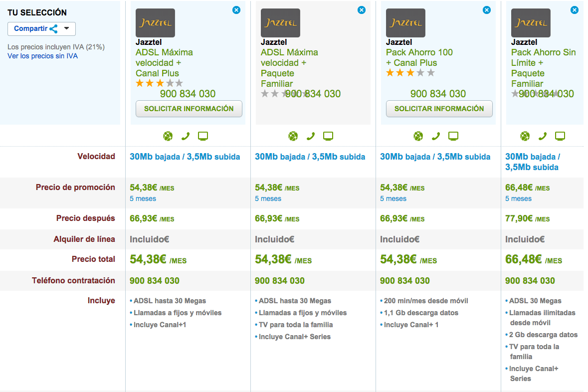Click 'Incluye Canal+ Series' in ADSL Máxima + Paquete Familiar

point(295,337)
